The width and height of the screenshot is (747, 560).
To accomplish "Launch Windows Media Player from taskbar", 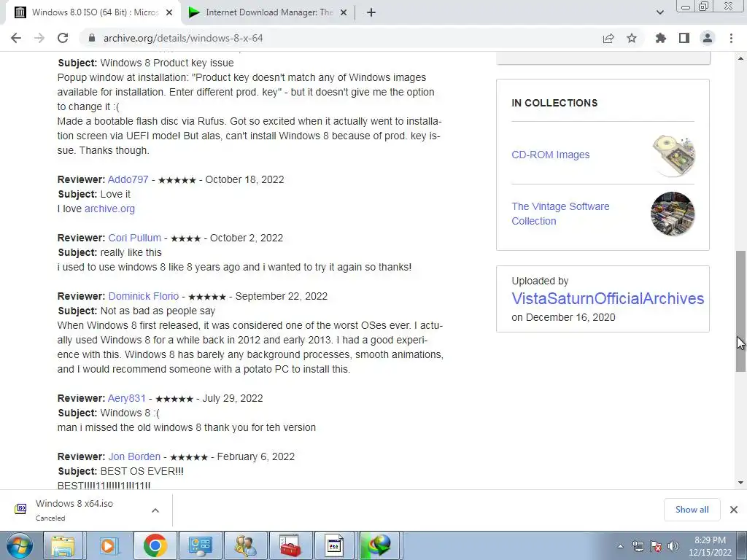I will pyautogui.click(x=109, y=545).
